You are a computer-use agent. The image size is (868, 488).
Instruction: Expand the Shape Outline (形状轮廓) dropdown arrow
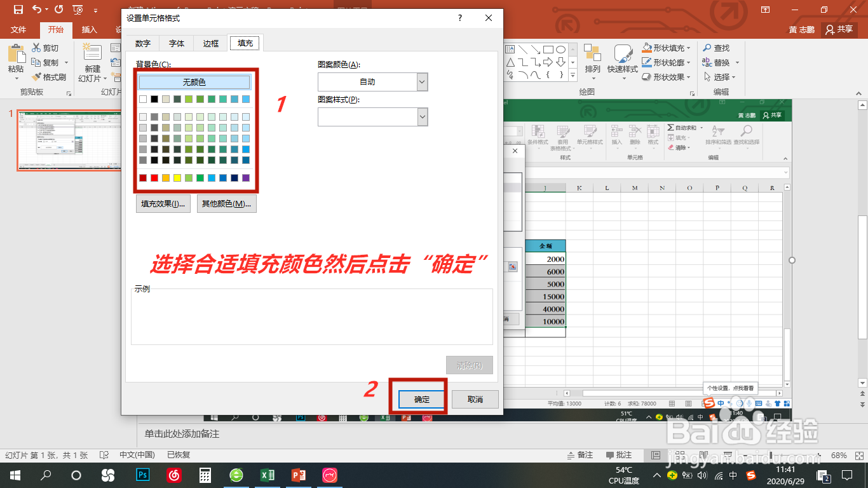pos(688,62)
